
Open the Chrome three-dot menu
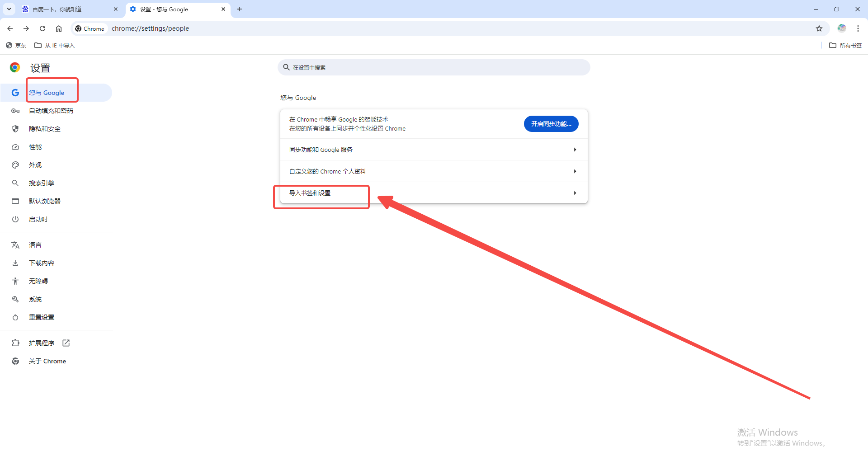tap(858, 28)
